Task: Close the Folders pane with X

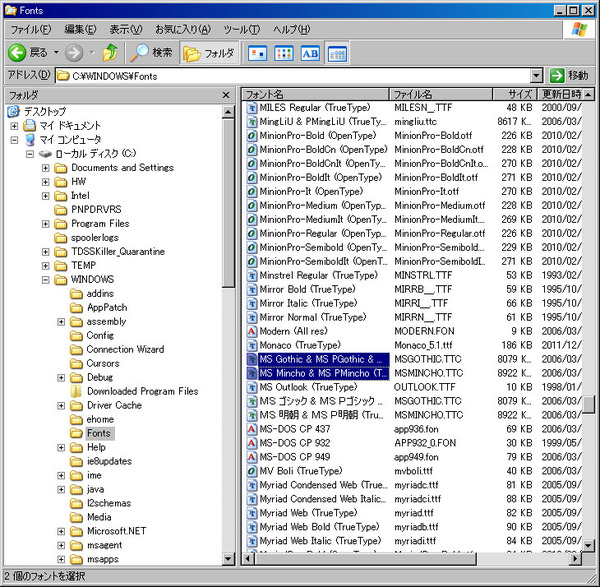Action: [226, 95]
